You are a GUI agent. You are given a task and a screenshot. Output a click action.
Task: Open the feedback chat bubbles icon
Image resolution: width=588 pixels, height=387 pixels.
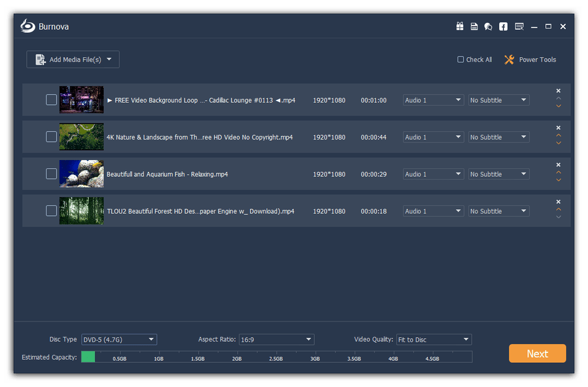[x=488, y=27]
